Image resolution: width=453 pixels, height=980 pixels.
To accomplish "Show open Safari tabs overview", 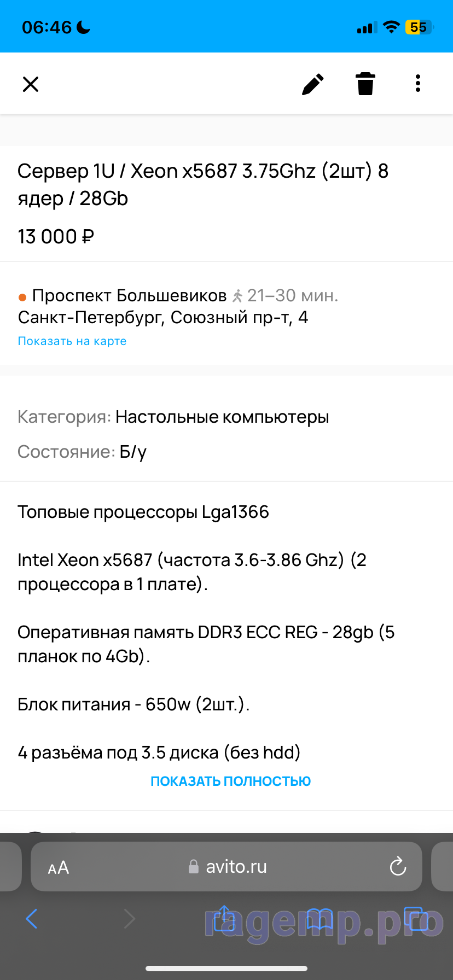I will click(415, 919).
